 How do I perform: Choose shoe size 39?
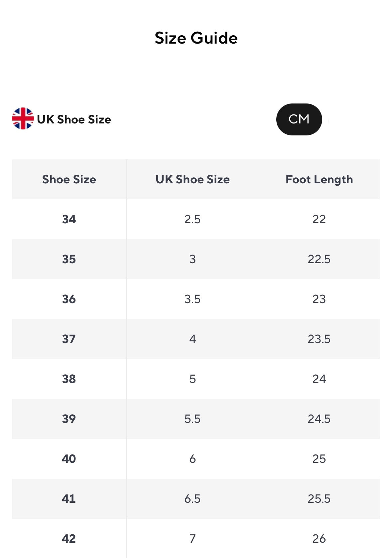69,419
